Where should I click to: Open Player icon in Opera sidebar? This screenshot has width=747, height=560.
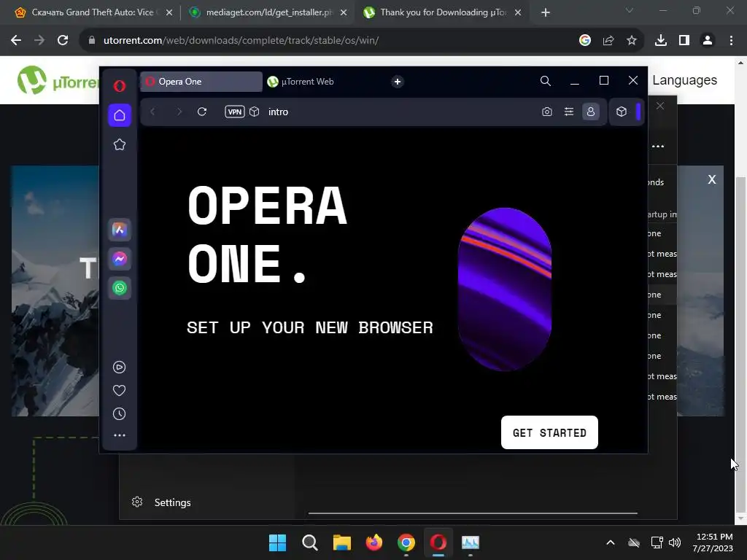pyautogui.click(x=119, y=367)
